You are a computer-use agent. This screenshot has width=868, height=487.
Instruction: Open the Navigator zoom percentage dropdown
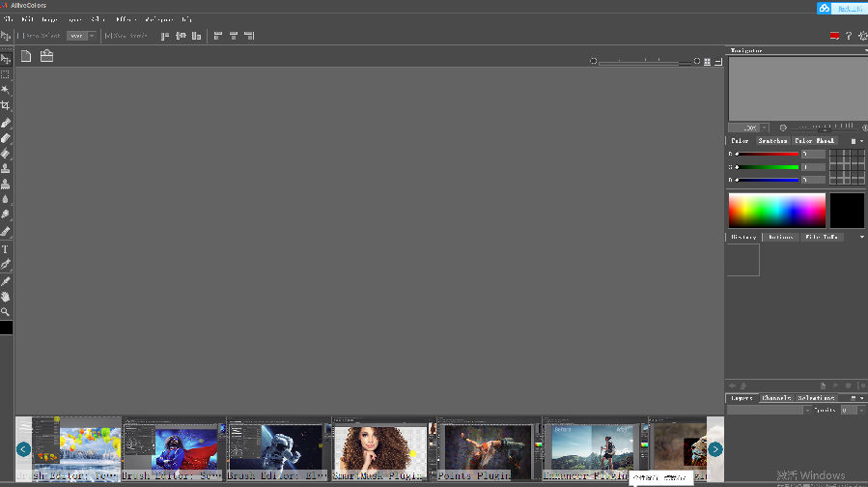tap(764, 128)
